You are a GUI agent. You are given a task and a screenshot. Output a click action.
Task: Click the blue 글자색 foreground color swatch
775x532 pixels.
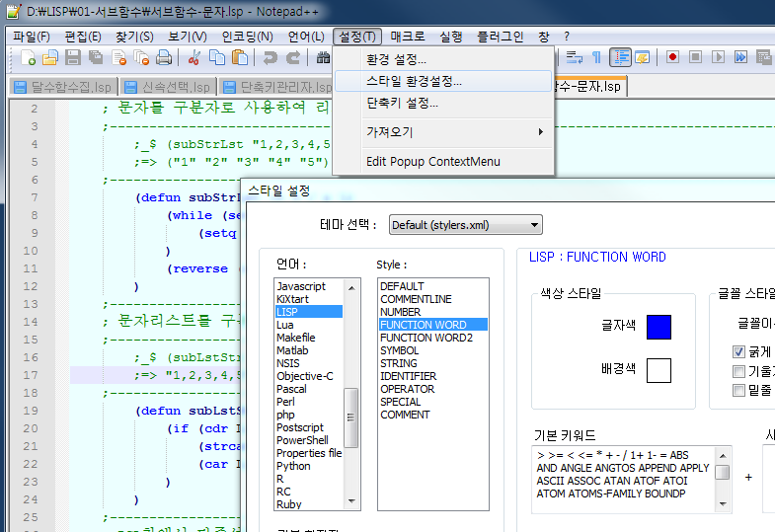click(659, 327)
